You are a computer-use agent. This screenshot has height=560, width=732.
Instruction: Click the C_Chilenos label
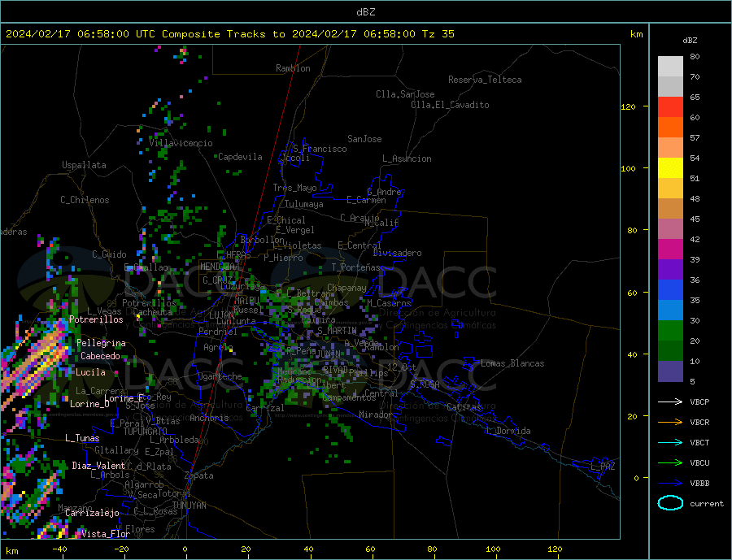(x=85, y=200)
